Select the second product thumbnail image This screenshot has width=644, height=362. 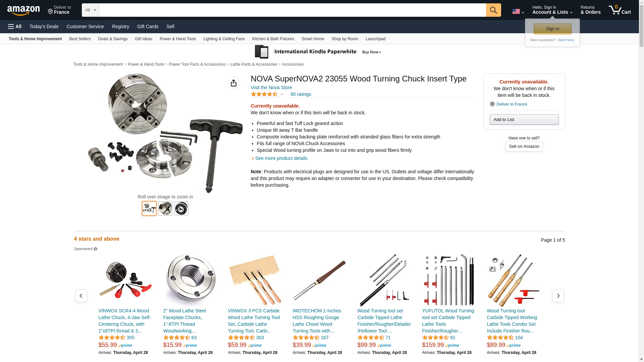[x=165, y=208]
